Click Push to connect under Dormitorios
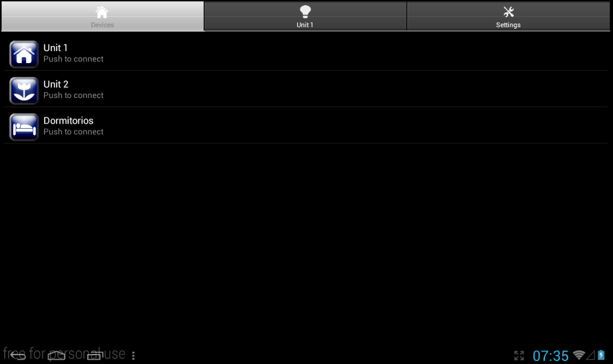This screenshot has width=613, height=364. click(x=74, y=131)
